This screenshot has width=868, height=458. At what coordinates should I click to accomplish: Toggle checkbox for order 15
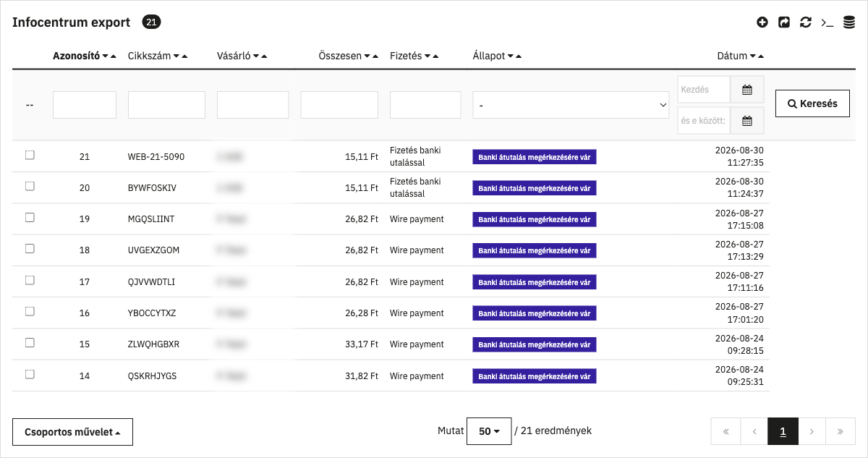tap(30, 343)
